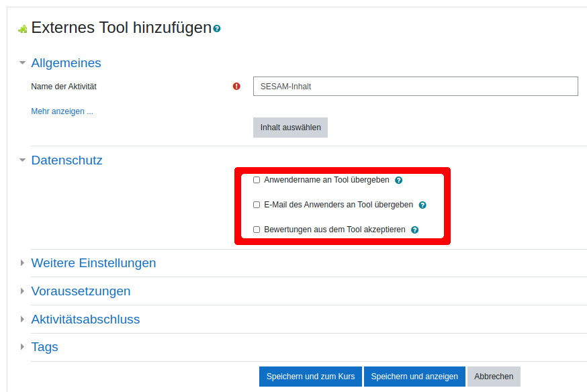Screen dimensions: 587x392
Task: Open help for 'Anwendername an Tool übergeben'
Action: (x=398, y=180)
